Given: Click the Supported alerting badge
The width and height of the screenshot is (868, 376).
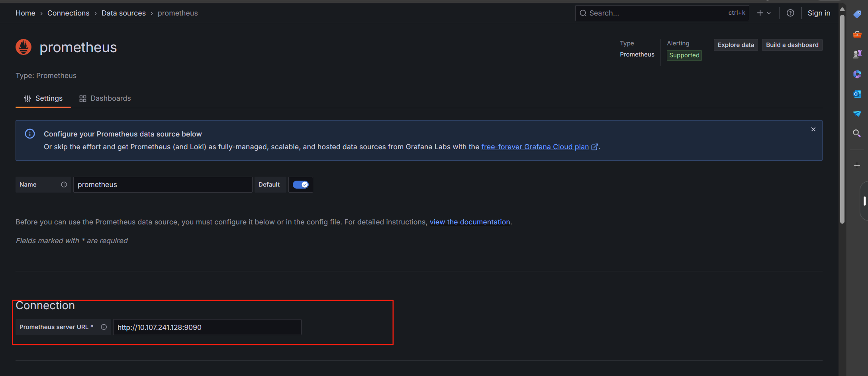Looking at the screenshot, I should (x=684, y=55).
